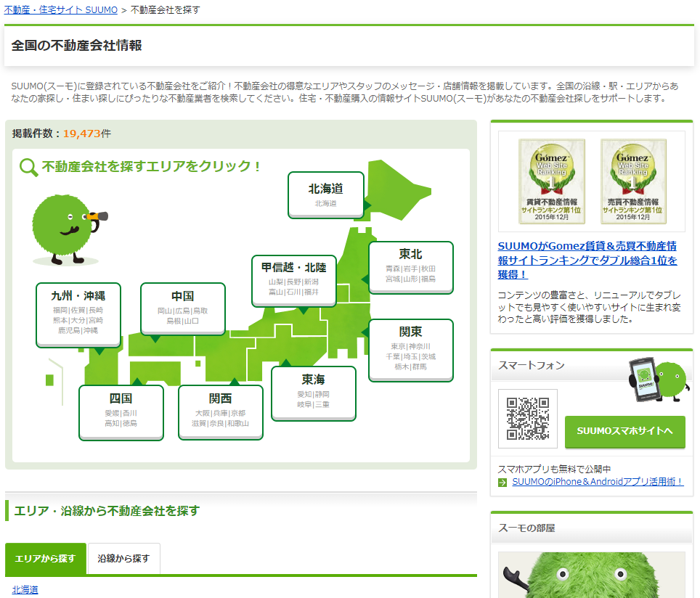Image resolution: width=700 pixels, height=598 pixels.
Task: Click the スマートフォン panel heading
Action: (x=532, y=366)
